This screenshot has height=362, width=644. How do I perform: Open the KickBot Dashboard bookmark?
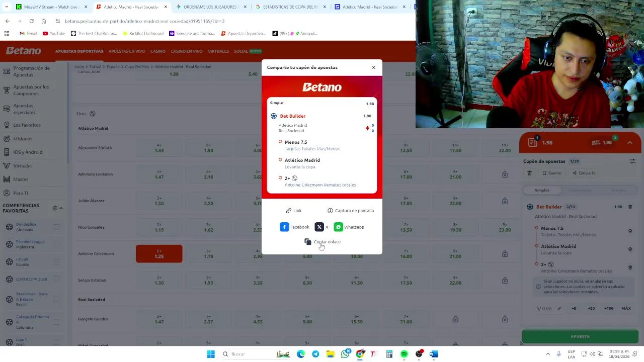[x=143, y=33]
